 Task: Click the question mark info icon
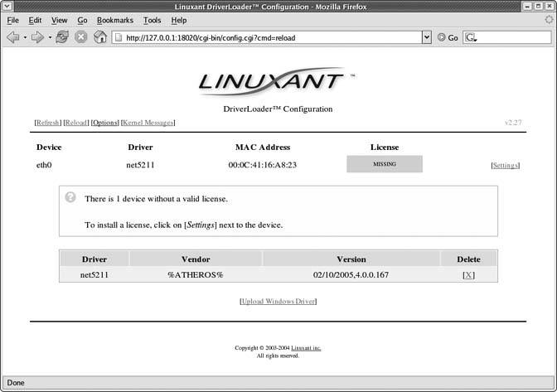[70, 198]
